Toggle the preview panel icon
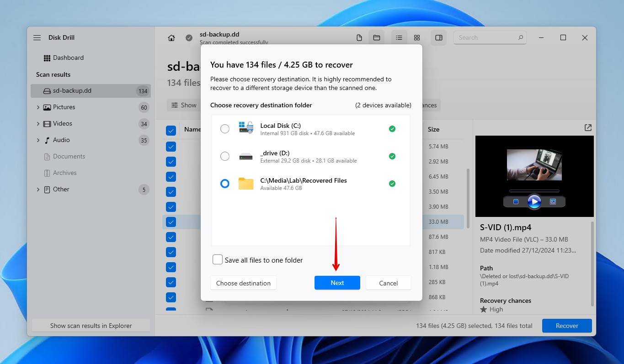The image size is (624, 364). tap(438, 37)
